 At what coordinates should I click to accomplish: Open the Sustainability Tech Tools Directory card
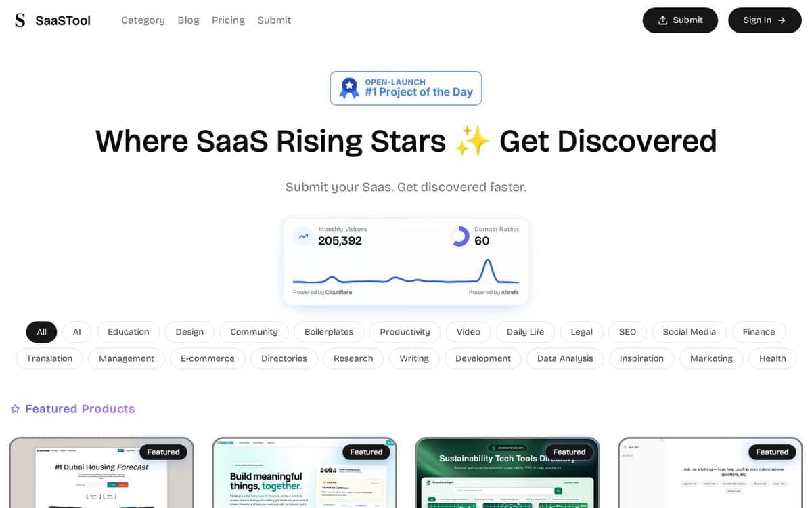coord(507,473)
